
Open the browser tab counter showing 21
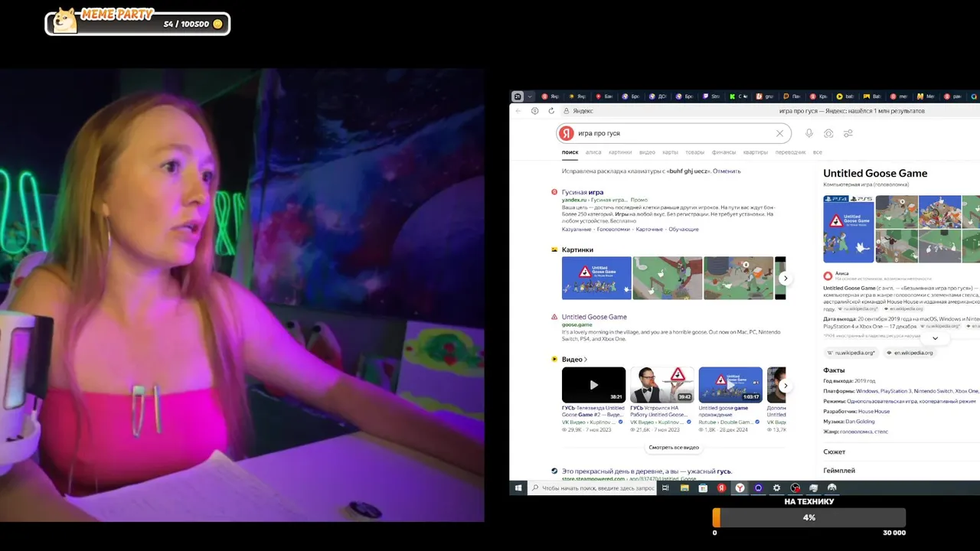coord(518,96)
